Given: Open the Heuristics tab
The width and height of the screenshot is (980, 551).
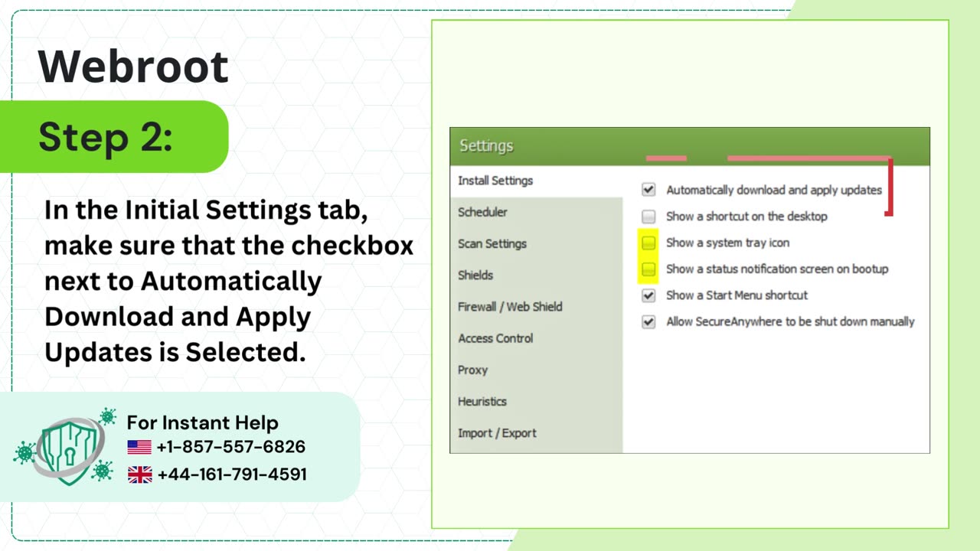Looking at the screenshot, I should coord(536,401).
